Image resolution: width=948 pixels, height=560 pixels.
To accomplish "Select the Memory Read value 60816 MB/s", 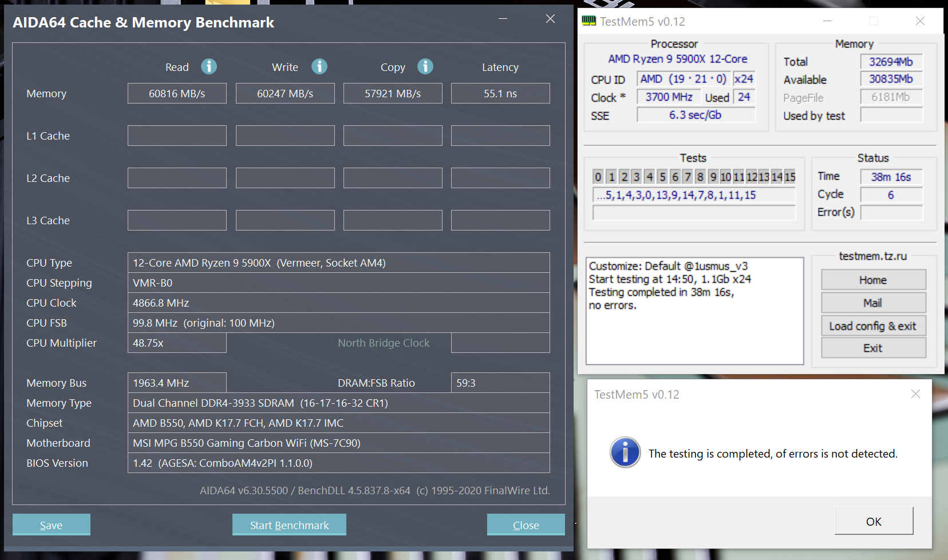I will (x=177, y=93).
